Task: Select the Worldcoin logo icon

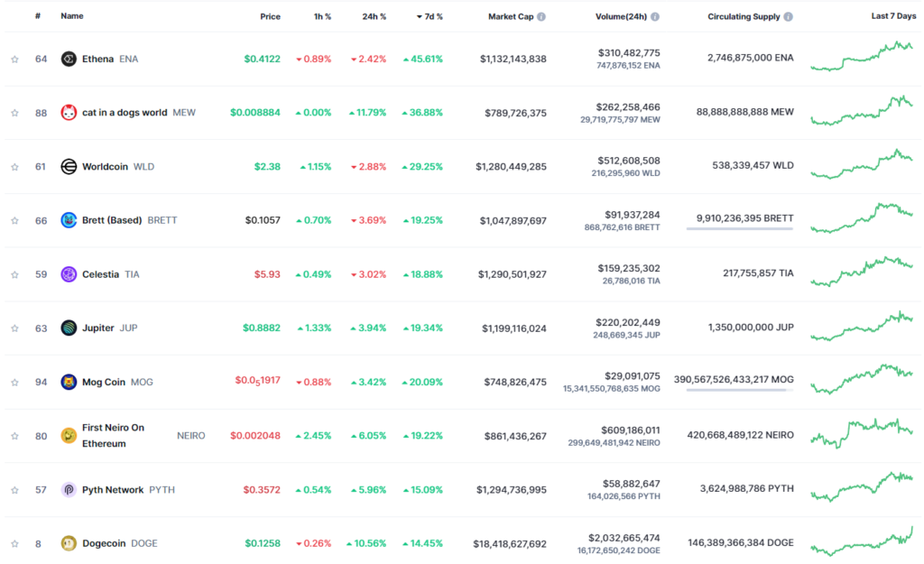Action: [x=69, y=167]
